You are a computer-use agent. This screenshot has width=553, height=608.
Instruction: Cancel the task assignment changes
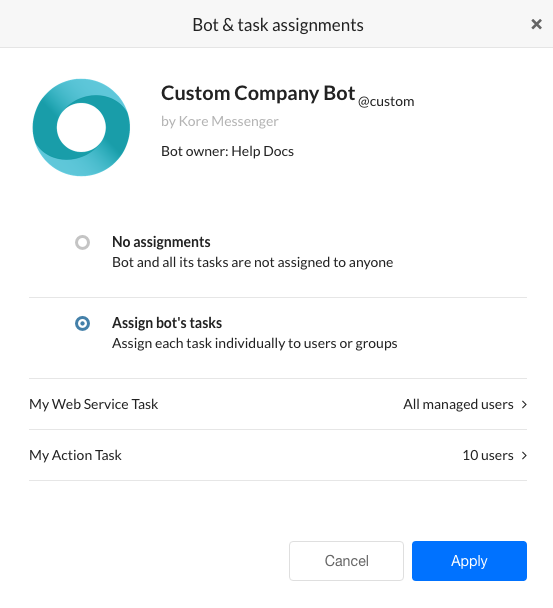pos(346,561)
